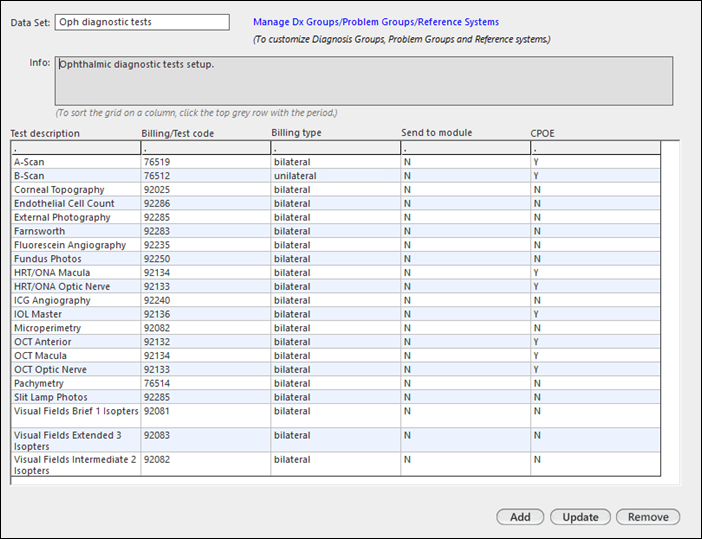Select Endothelial Cell Count row
The image size is (702, 539).
click(336, 204)
